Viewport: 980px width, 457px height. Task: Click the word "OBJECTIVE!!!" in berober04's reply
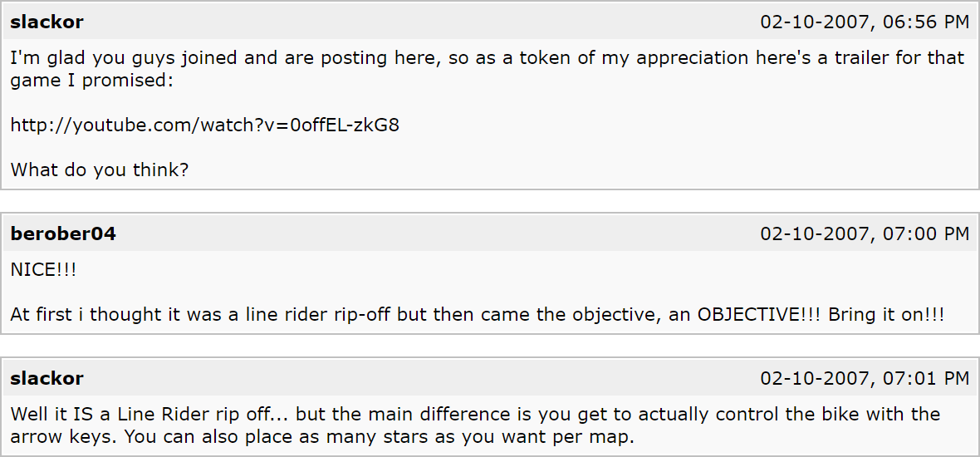754,316
